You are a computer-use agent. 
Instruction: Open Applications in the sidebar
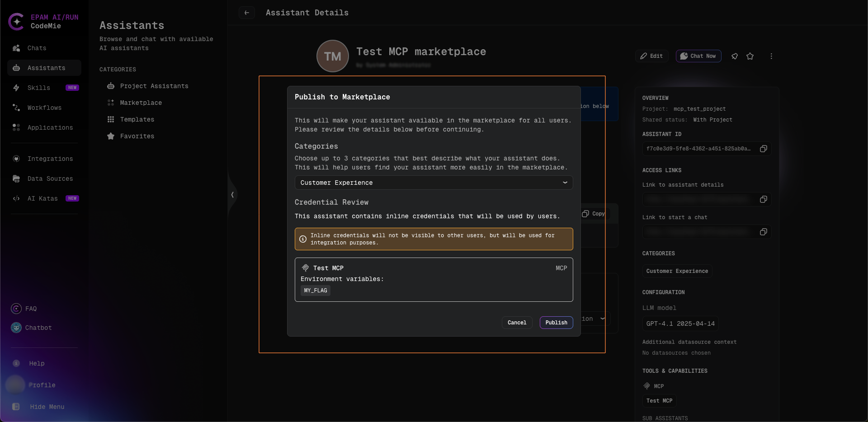[x=44, y=127]
